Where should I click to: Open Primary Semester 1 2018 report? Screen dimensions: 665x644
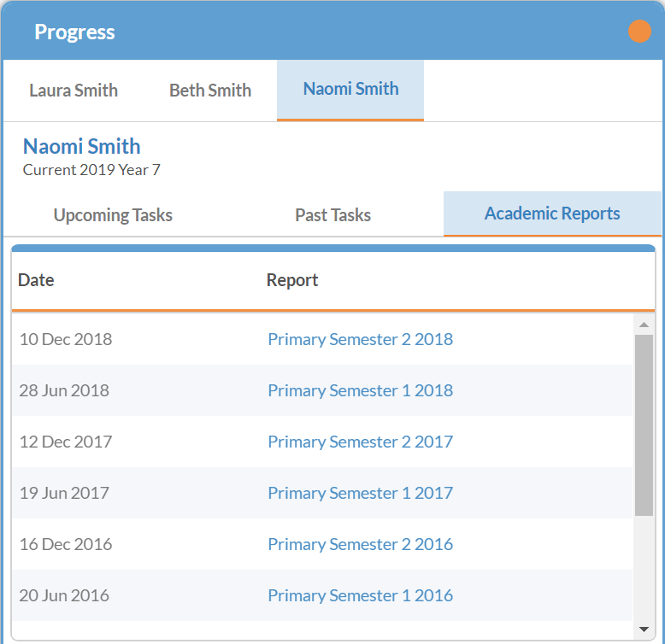[x=360, y=390]
